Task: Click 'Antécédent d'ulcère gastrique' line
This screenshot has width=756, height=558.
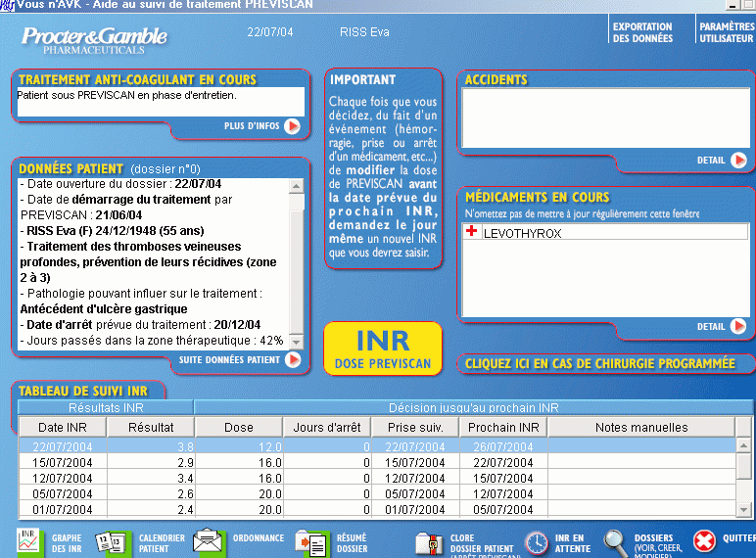Action: click(104, 309)
